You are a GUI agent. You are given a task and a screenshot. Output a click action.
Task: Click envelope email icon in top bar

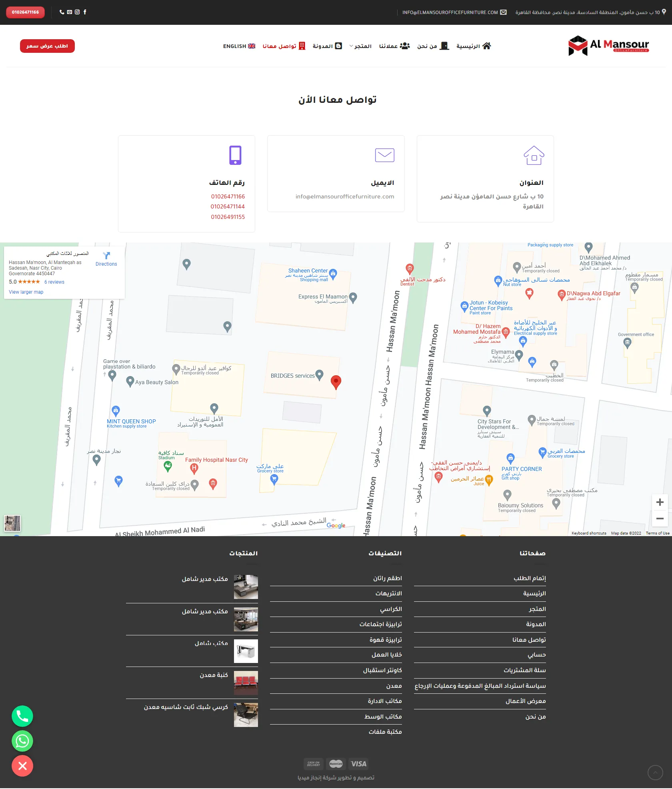(70, 12)
